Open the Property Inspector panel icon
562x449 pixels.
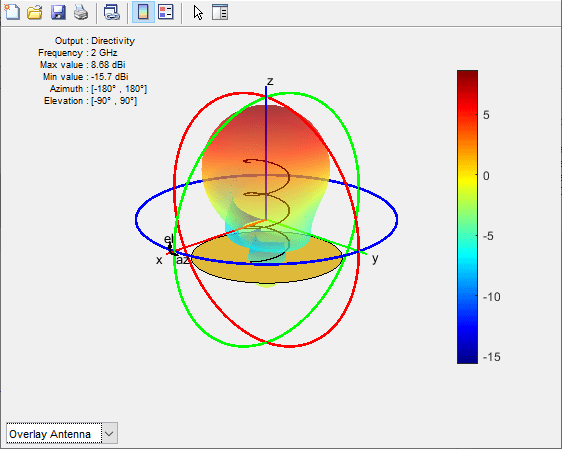[220, 12]
